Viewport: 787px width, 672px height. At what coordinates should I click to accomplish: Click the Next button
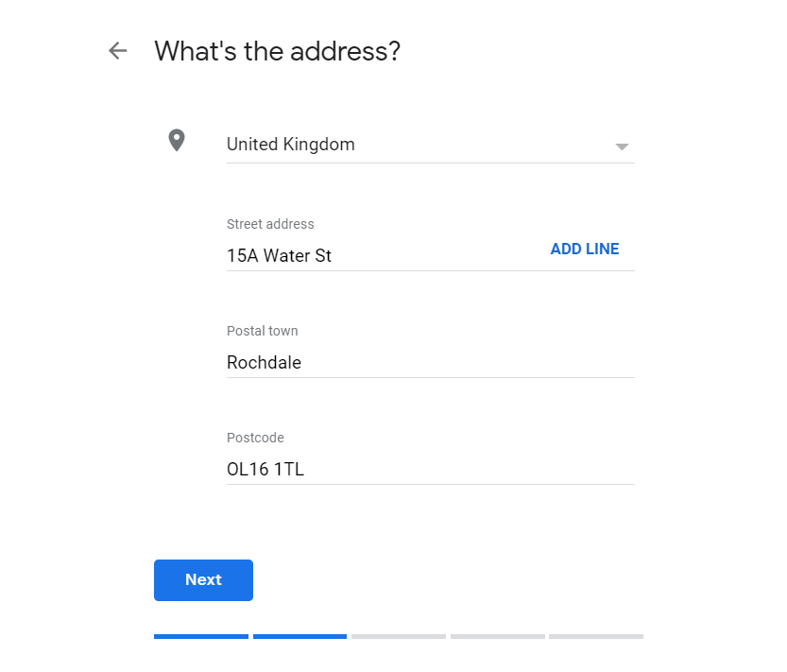point(203,580)
